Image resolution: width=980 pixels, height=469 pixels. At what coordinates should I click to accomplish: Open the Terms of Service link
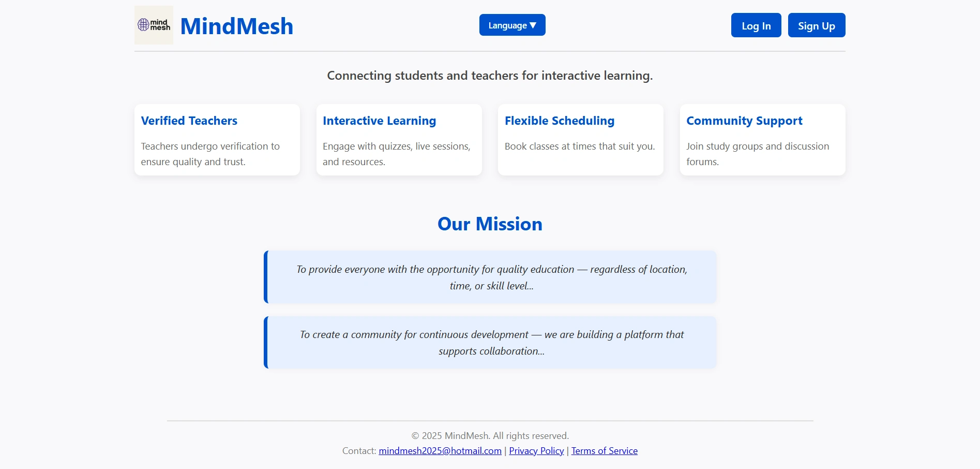[x=605, y=451]
